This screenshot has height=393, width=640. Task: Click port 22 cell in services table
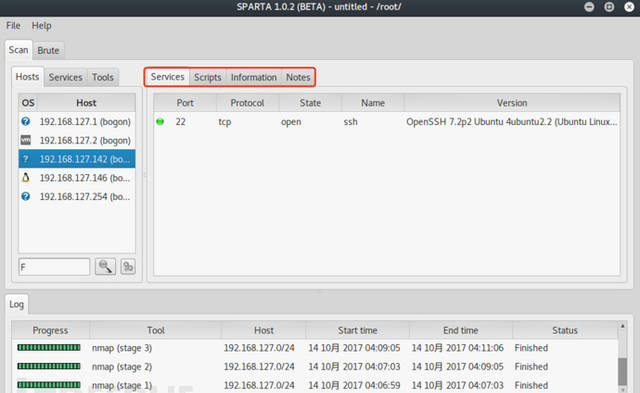180,122
